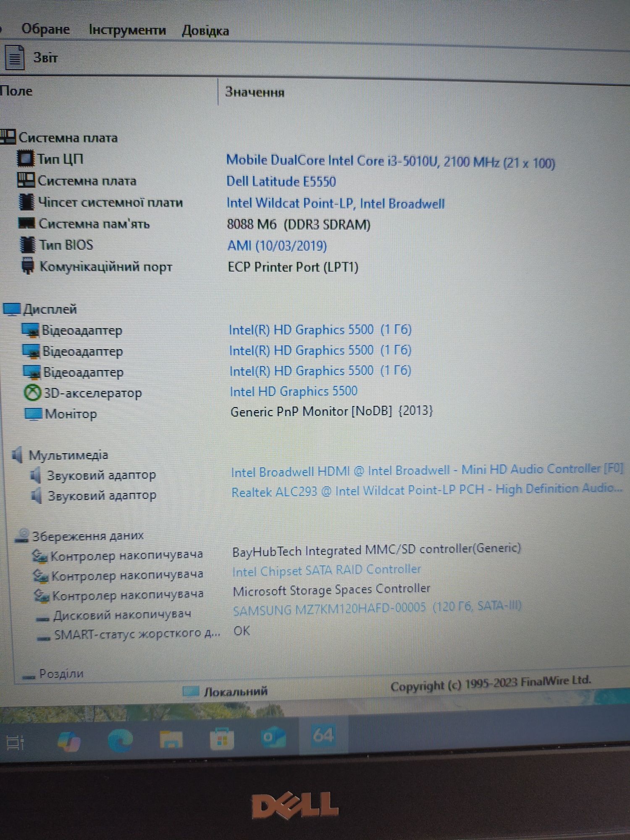Viewport: 630px width, 840px height.
Task: Click the Дисковий накопичувач drive icon
Action: 42,619
